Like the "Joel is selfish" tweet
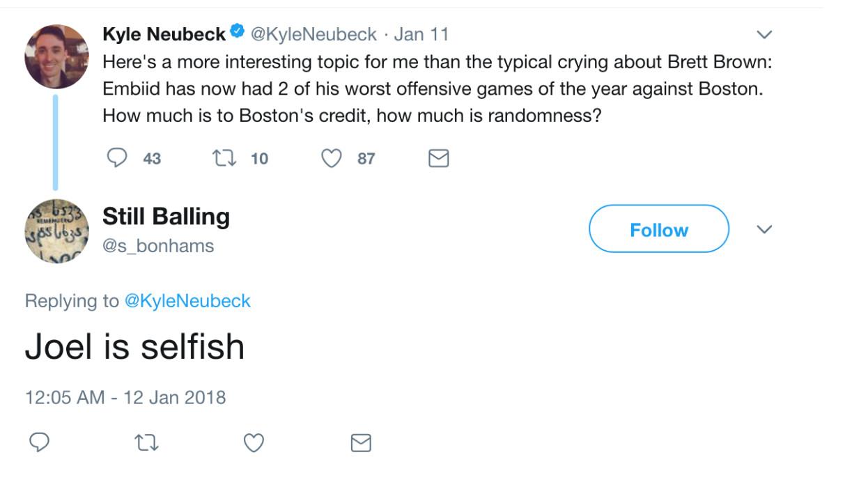 (x=254, y=442)
